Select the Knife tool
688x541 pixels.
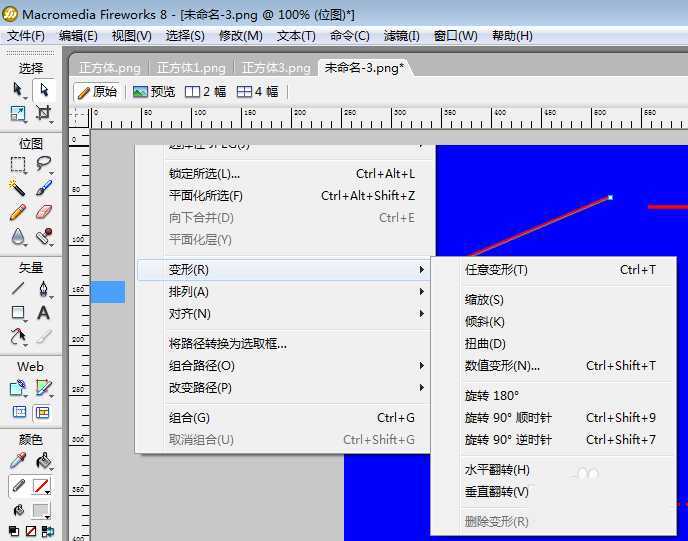click(x=43, y=337)
